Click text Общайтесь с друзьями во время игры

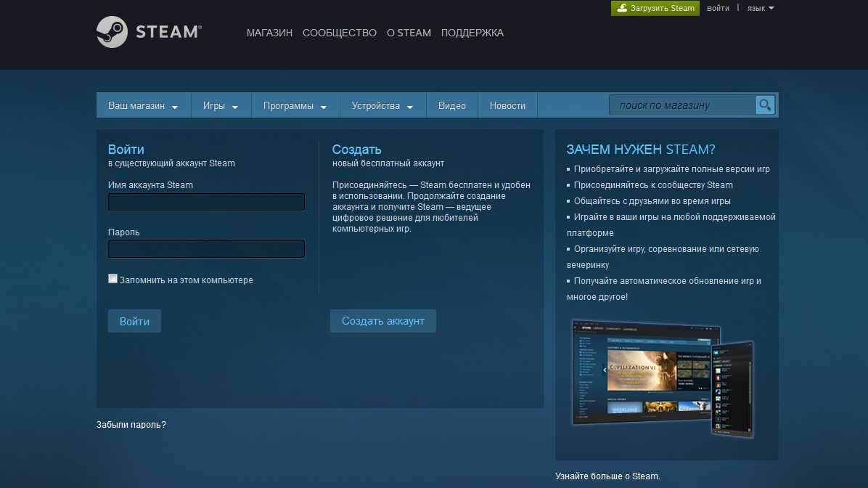652,201
